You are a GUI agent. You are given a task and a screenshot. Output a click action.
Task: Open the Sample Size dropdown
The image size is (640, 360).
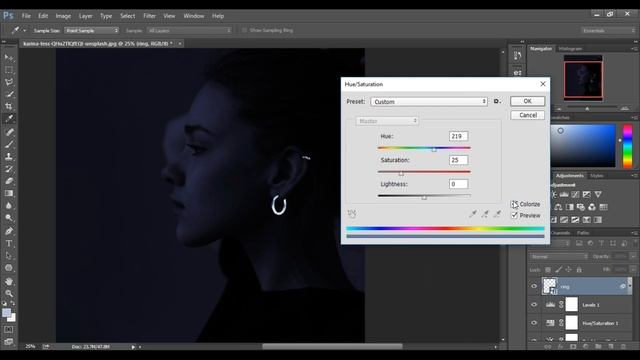click(x=91, y=31)
